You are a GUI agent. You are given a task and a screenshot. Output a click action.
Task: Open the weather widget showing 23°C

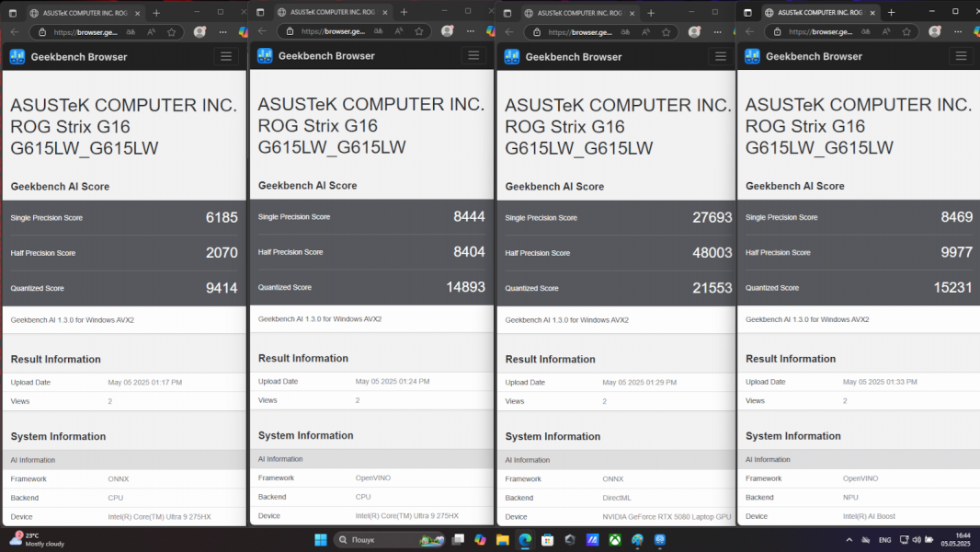point(37,540)
